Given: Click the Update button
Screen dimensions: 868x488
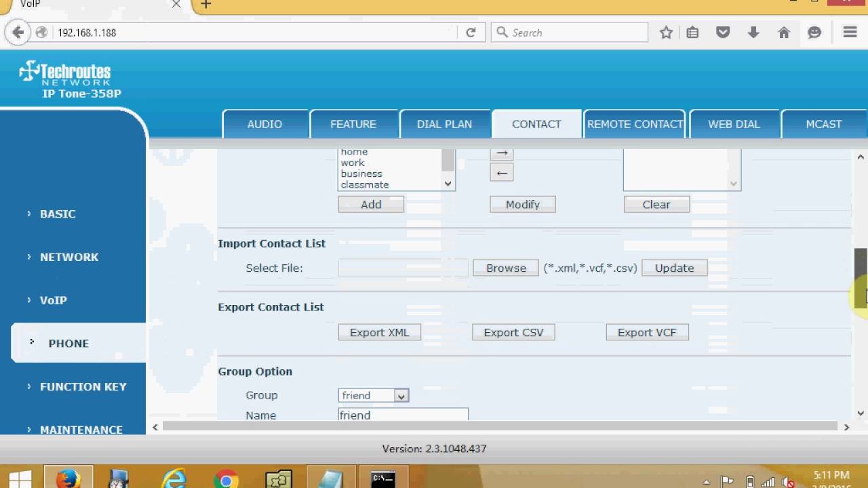Looking at the screenshot, I should coord(675,268).
